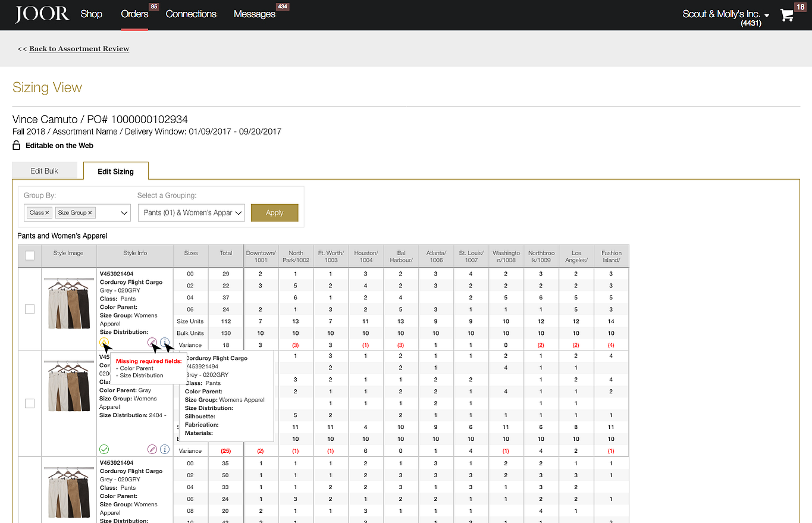The width and height of the screenshot is (812, 523).
Task: Click the blue info icon in first style row
Action: point(165,343)
